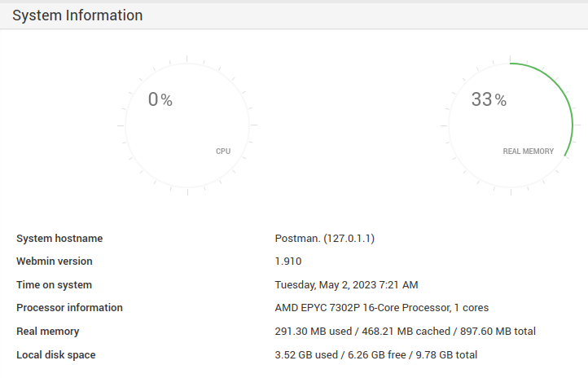
Task: Select the Time on system row label
Action: coord(54,285)
